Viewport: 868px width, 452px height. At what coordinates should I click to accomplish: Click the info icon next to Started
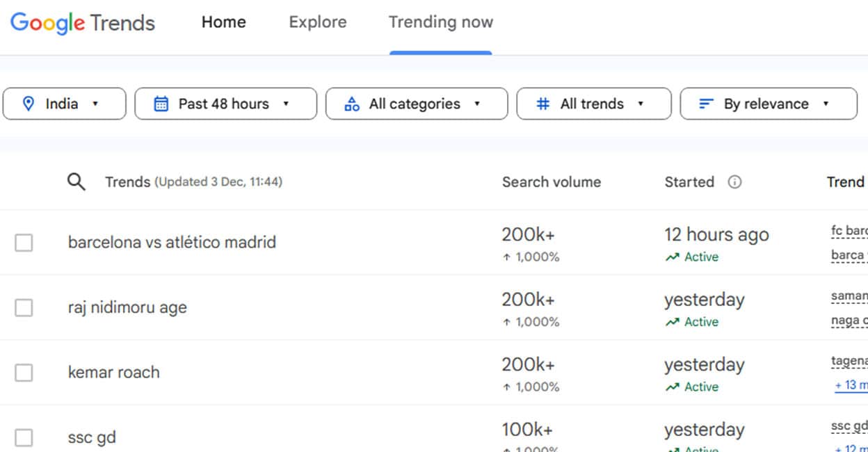734,182
